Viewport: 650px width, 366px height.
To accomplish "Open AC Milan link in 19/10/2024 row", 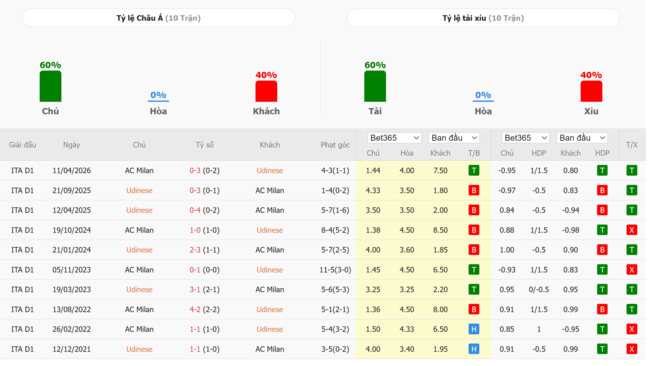I will tap(139, 230).
